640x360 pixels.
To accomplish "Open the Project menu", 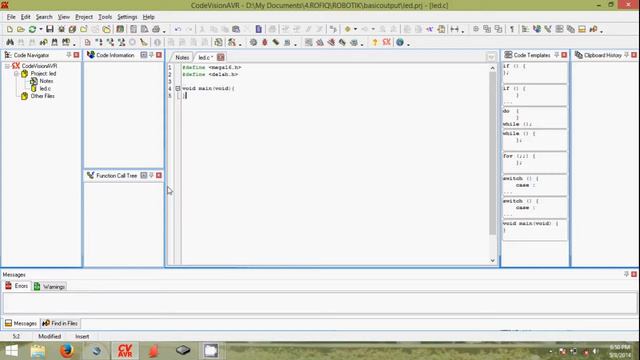I will tap(84, 17).
